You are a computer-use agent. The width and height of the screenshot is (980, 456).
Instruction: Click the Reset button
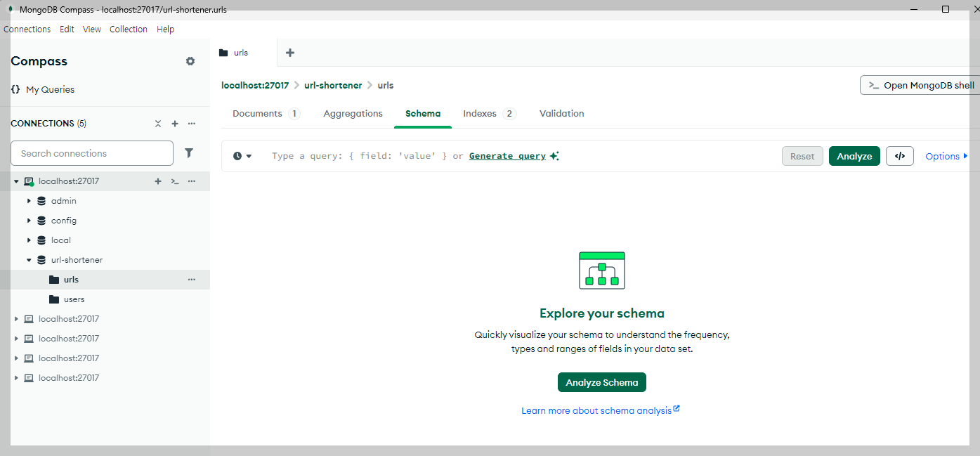(x=802, y=156)
